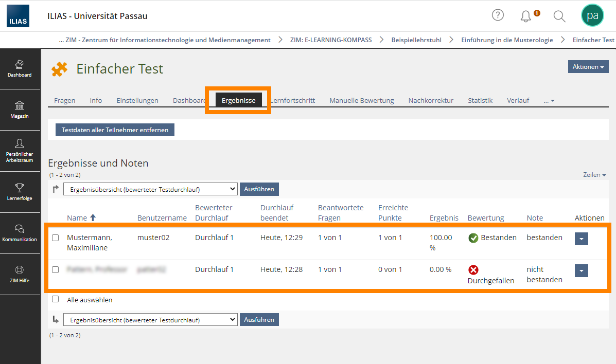The image size is (616, 364).
Task: Click the ILIAS logo
Action: pos(18,16)
